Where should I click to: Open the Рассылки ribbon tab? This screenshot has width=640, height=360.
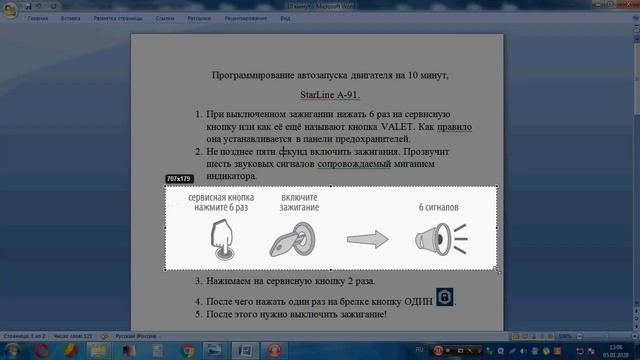tap(199, 18)
